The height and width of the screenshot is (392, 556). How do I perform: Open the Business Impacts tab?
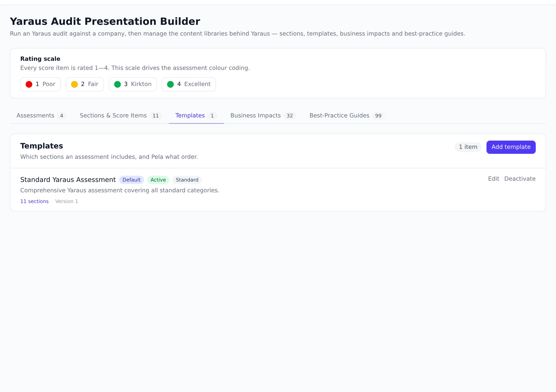tap(263, 116)
